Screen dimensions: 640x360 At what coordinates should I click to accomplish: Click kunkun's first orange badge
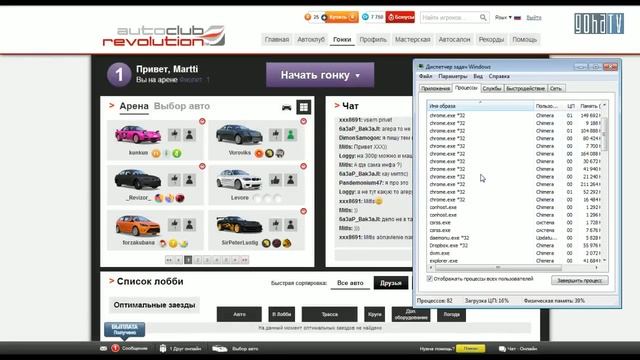tap(156, 153)
